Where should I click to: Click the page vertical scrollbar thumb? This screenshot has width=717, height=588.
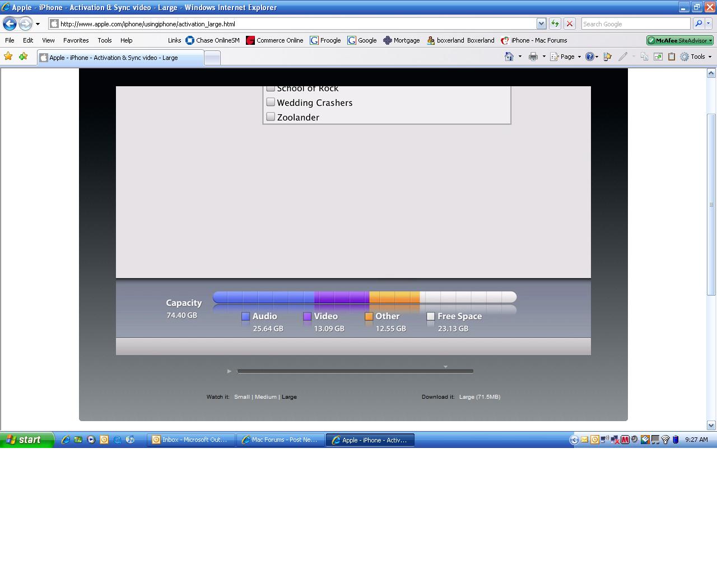(711, 204)
